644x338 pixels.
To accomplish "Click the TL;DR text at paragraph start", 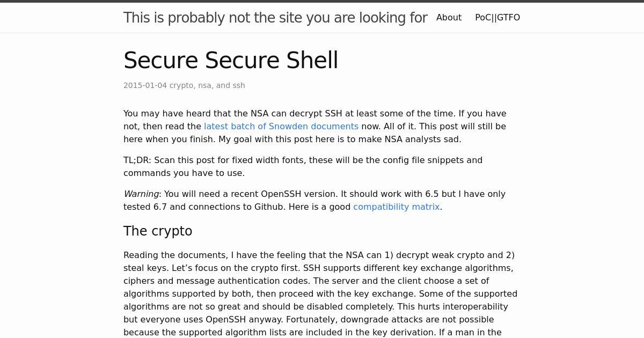I will [x=137, y=160].
